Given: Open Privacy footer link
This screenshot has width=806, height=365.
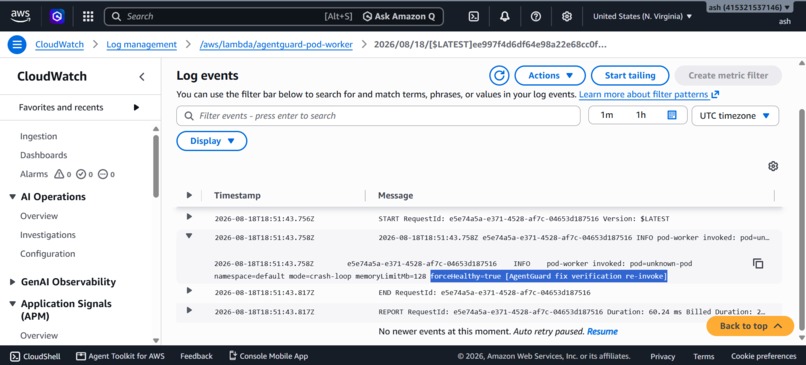Looking at the screenshot, I should (x=663, y=356).
